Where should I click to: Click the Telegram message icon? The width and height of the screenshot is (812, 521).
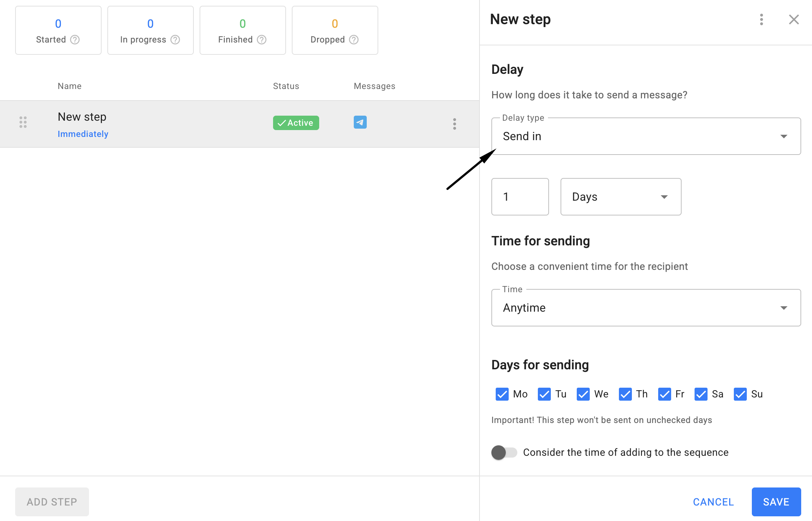pyautogui.click(x=360, y=123)
